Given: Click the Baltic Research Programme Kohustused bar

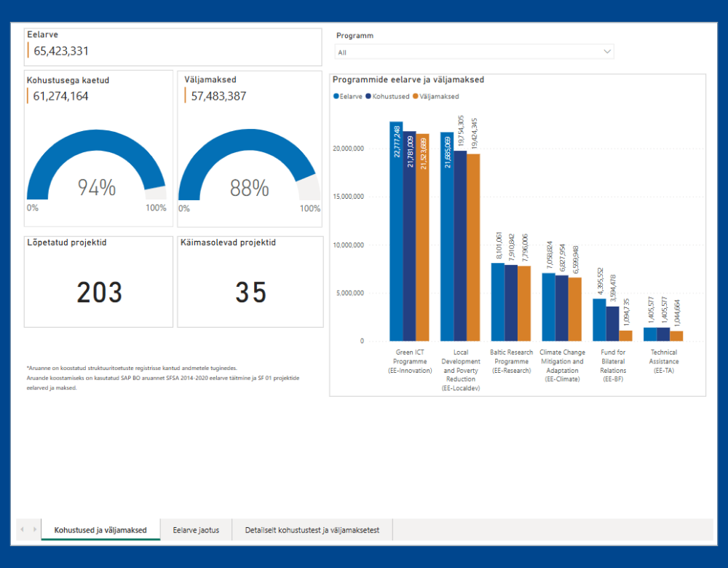Looking at the screenshot, I should pyautogui.click(x=511, y=303).
